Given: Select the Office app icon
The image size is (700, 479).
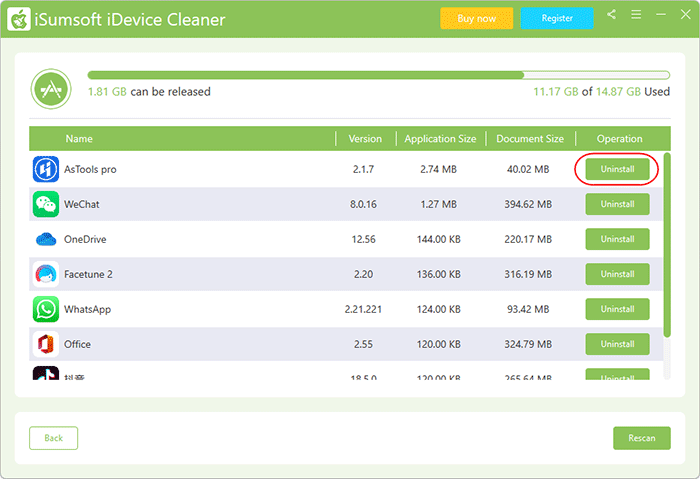Looking at the screenshot, I should 46,344.
